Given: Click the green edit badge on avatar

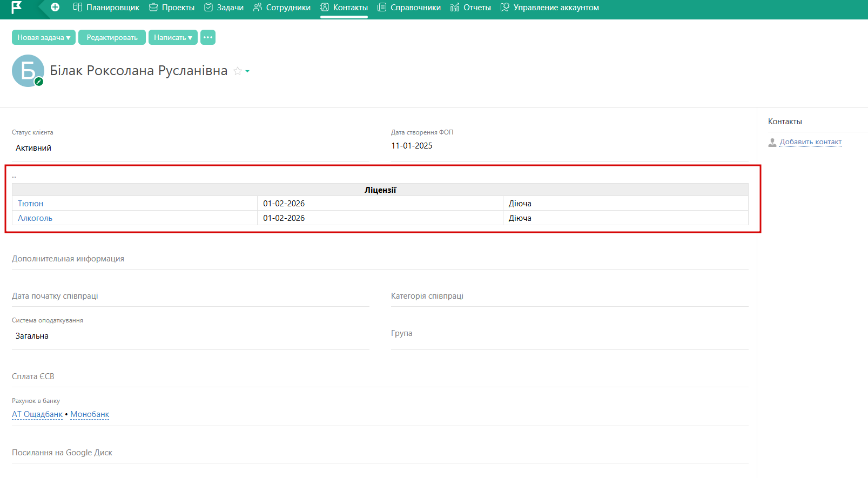Looking at the screenshot, I should [39, 82].
